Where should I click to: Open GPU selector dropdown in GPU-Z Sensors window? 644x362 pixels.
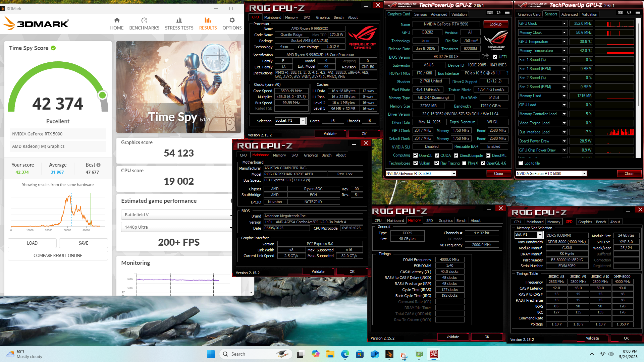pyautogui.click(x=584, y=174)
